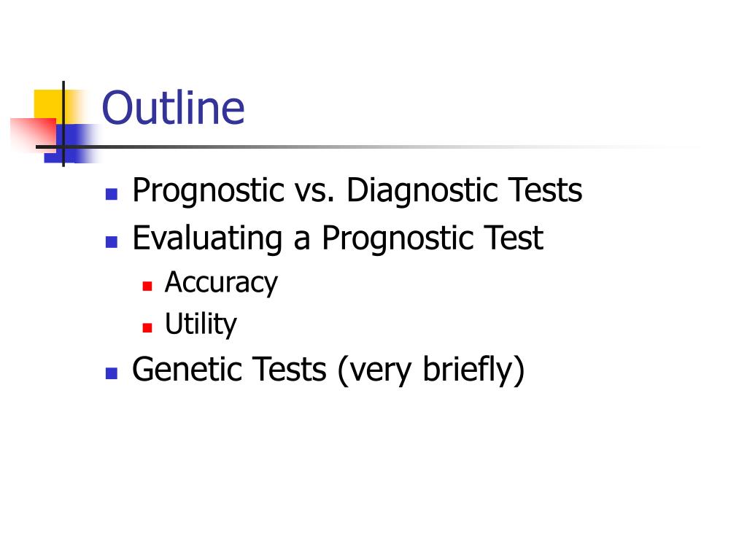Click the Outline slide title

tap(174, 108)
